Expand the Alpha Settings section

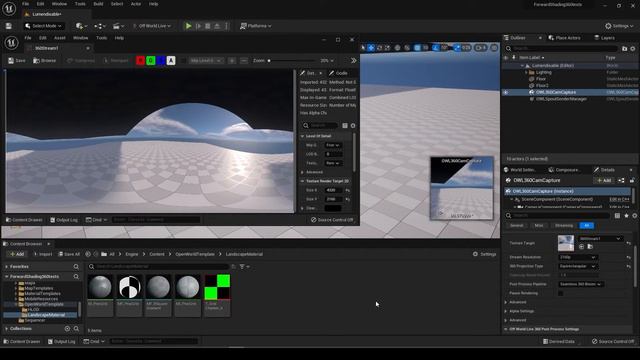coord(506,311)
